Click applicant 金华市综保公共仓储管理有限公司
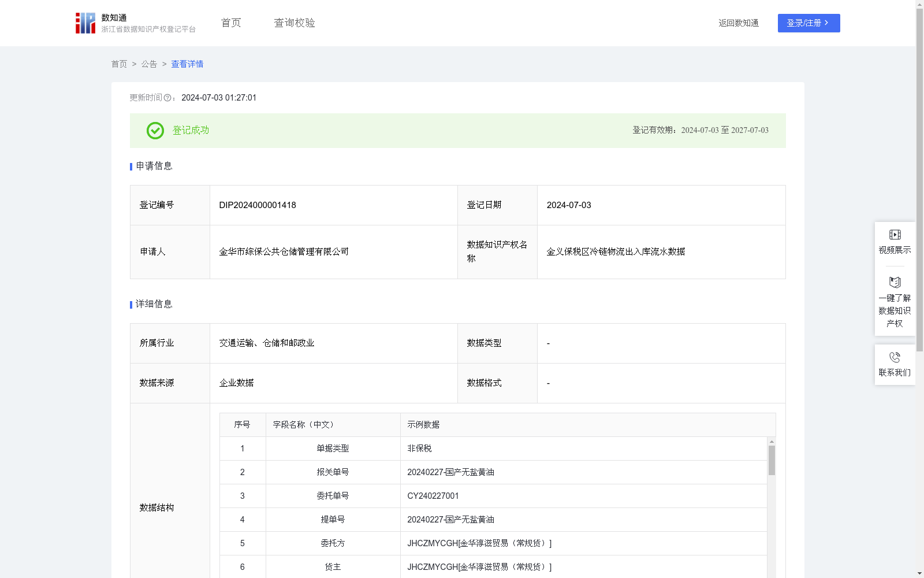 coord(284,252)
